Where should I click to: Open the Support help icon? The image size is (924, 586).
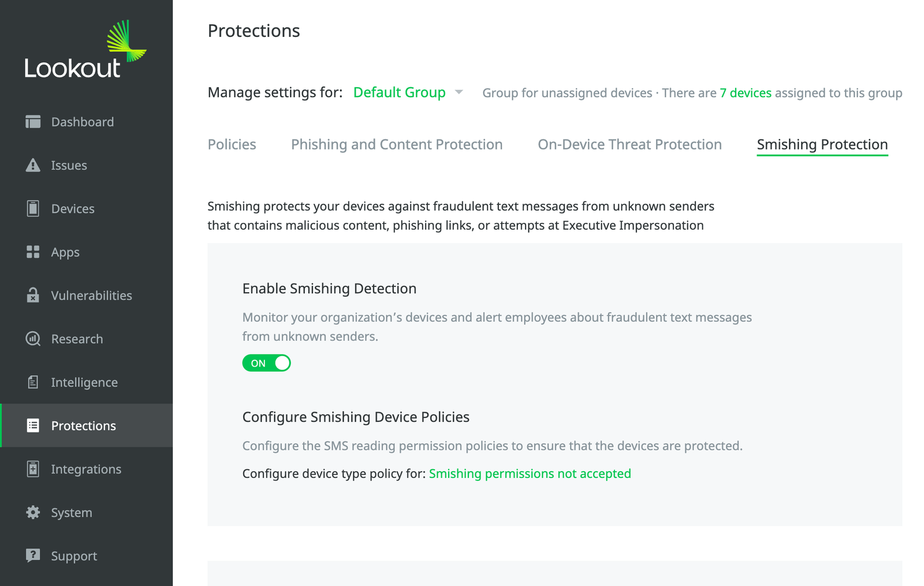pyautogui.click(x=33, y=555)
